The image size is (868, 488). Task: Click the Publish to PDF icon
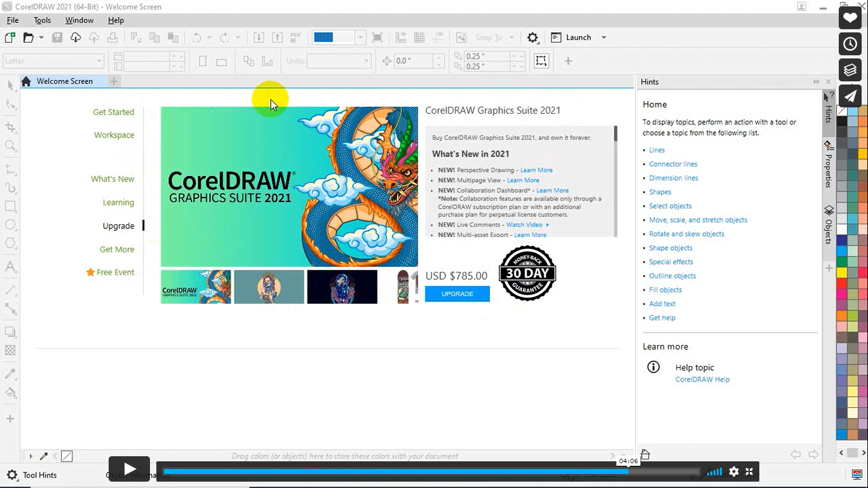295,37
